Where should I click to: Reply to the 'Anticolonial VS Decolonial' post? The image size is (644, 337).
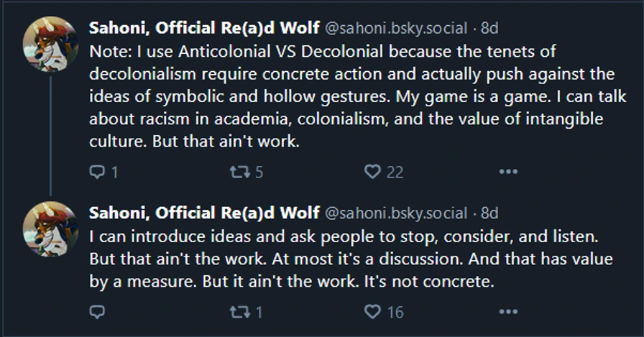click(x=97, y=172)
